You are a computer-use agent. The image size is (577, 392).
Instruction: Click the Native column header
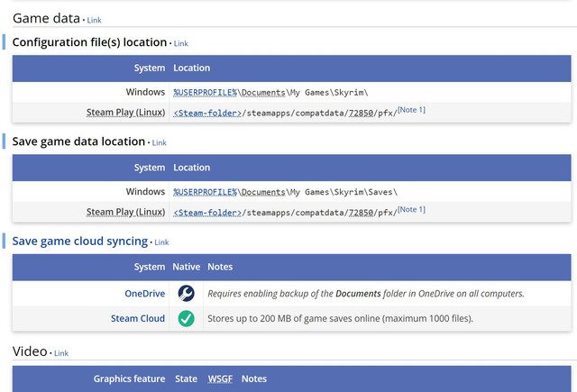[x=187, y=267]
